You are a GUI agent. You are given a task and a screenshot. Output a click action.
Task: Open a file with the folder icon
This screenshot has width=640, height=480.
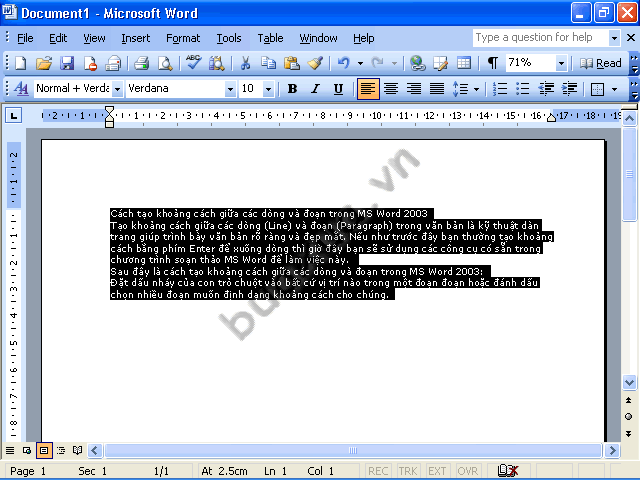(44, 63)
